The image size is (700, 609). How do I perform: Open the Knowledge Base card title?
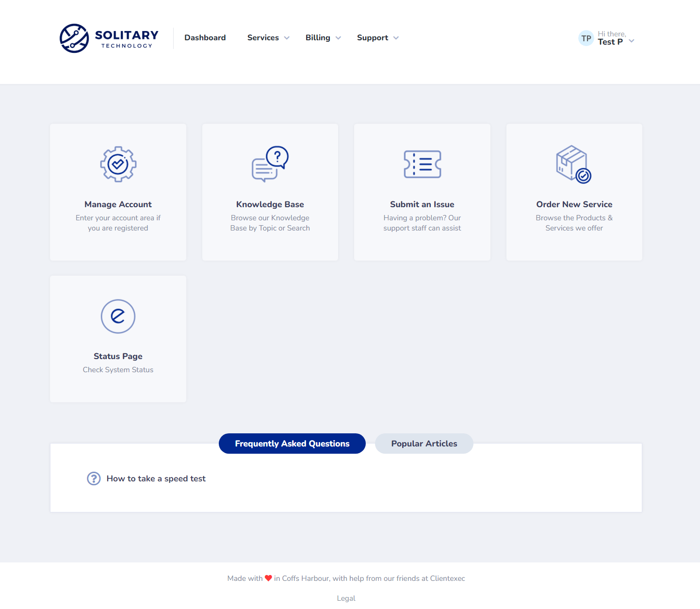(270, 204)
